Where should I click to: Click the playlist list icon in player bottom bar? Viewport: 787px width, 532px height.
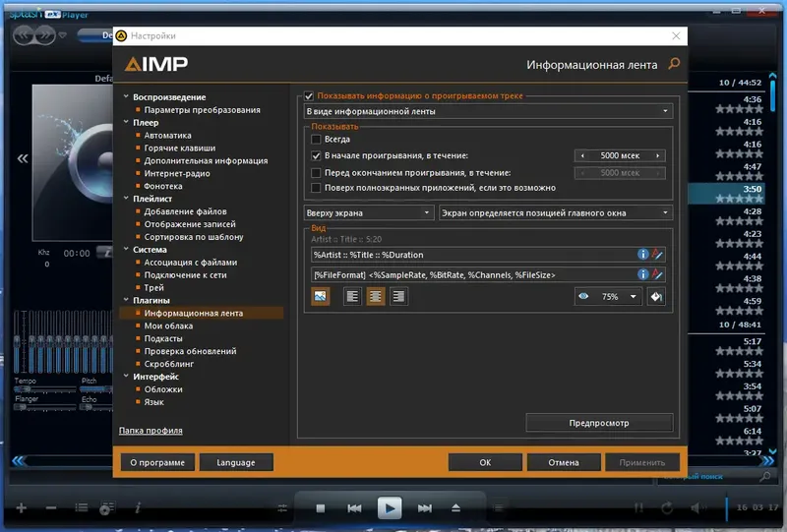(x=82, y=508)
